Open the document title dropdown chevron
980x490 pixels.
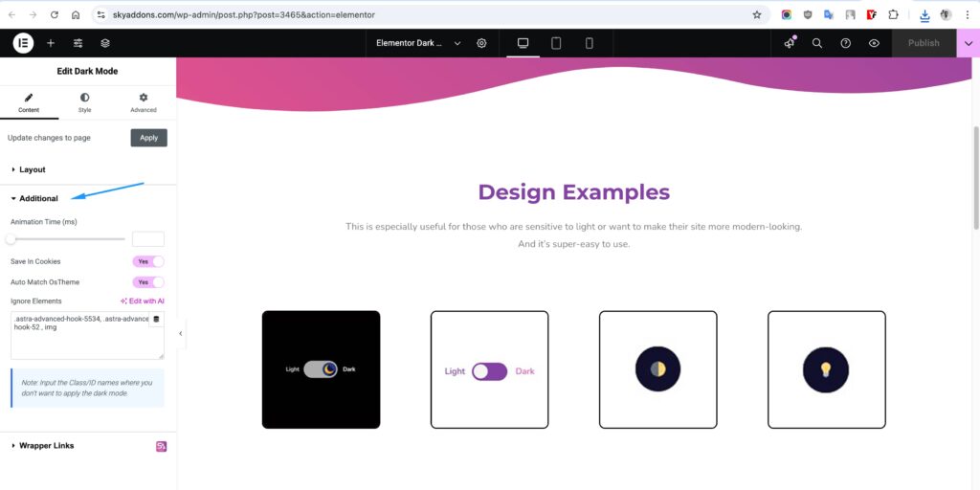457,43
